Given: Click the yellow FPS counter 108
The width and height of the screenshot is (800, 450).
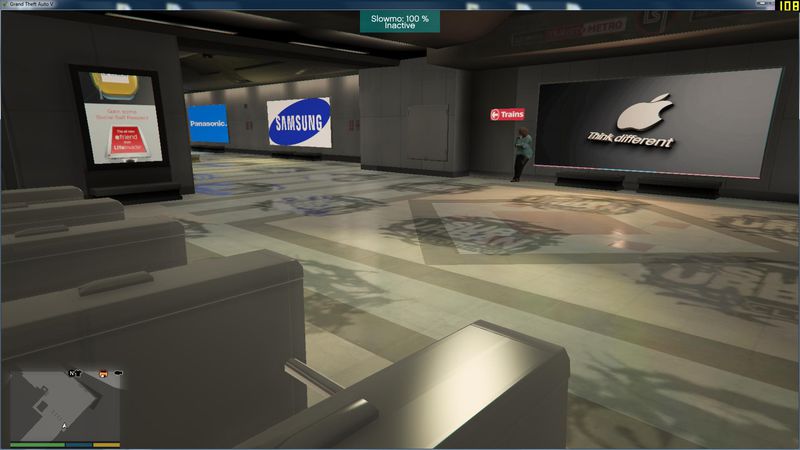Looking at the screenshot, I should 788,6.
